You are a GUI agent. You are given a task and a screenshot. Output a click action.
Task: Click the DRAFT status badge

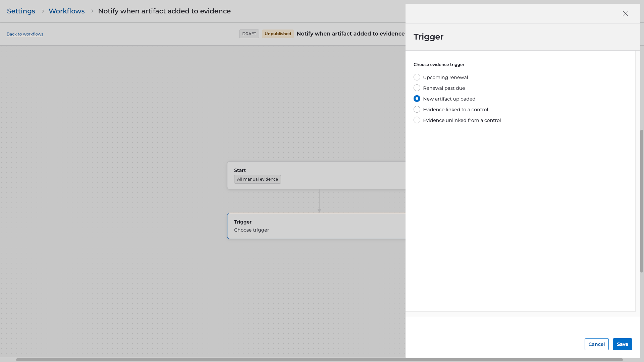249,34
